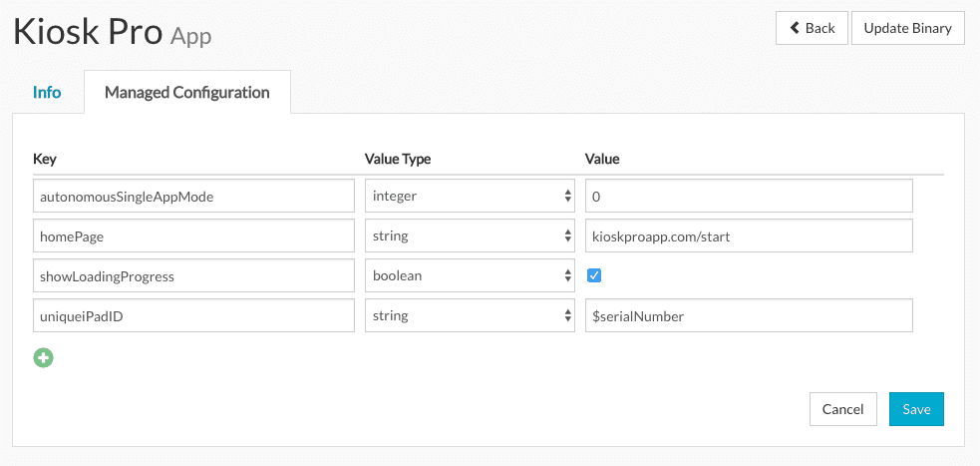Open value type dropdown for showLoadingProgress
This screenshot has width=980, height=466.
pyautogui.click(x=470, y=275)
